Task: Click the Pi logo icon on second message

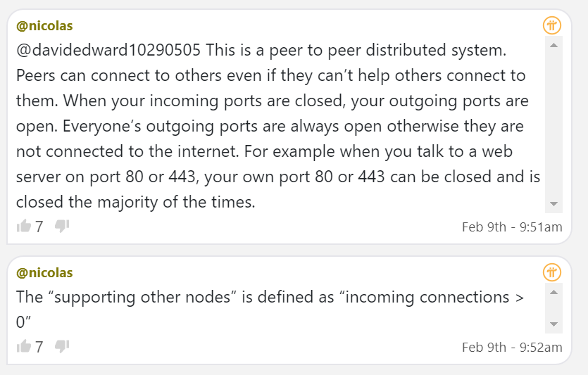Action: (x=552, y=272)
